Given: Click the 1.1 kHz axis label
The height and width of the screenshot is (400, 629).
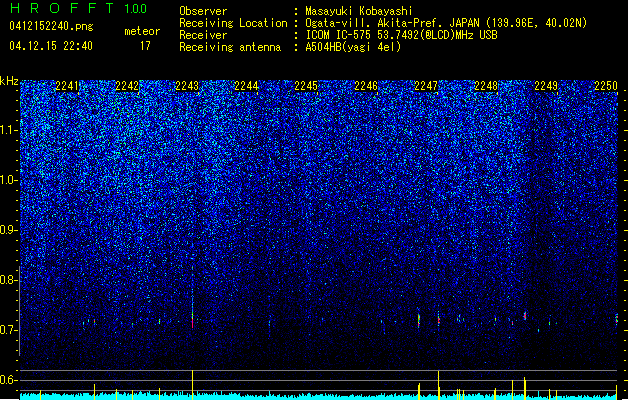Looking at the screenshot, I should click(x=9, y=130).
